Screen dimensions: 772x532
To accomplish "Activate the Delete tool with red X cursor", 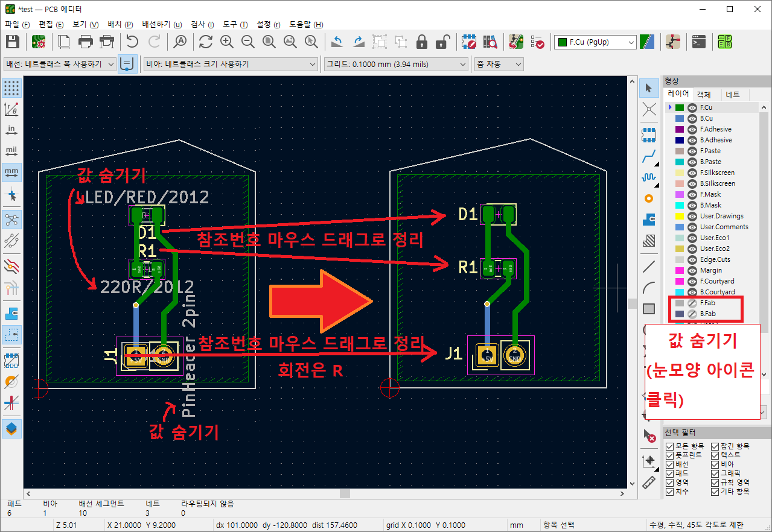I will (x=649, y=435).
